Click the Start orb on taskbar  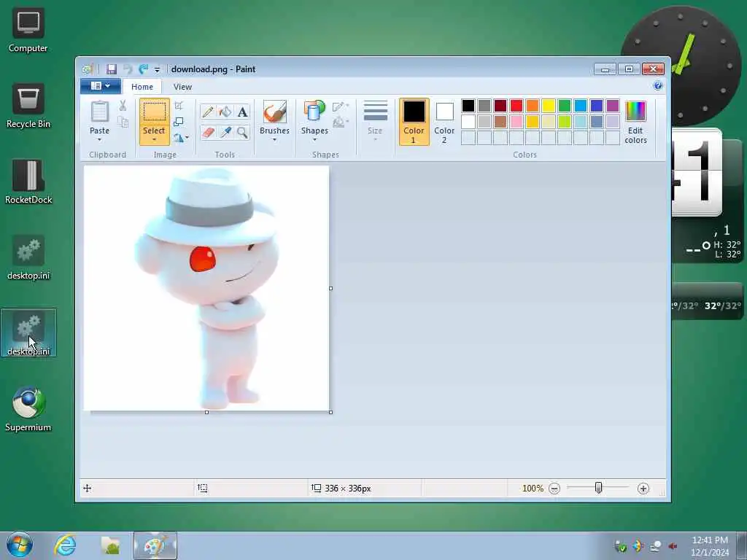coord(20,545)
